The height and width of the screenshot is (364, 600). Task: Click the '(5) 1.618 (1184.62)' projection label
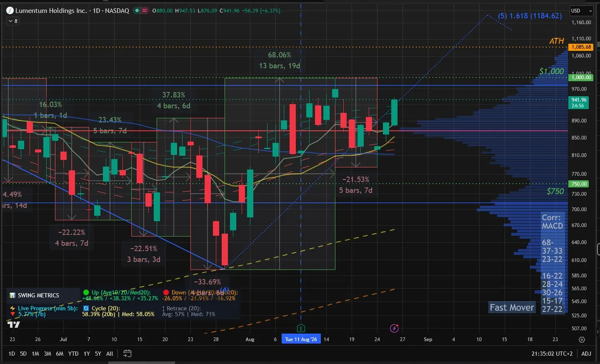pyautogui.click(x=530, y=16)
